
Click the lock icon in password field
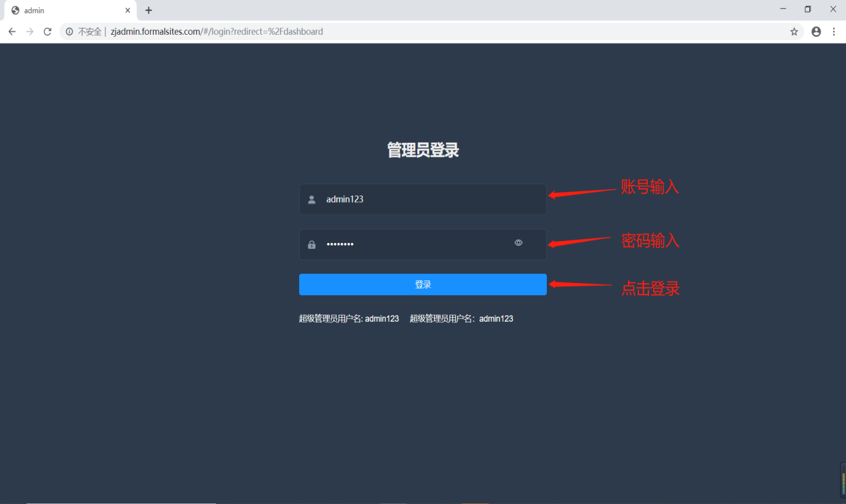coord(311,245)
